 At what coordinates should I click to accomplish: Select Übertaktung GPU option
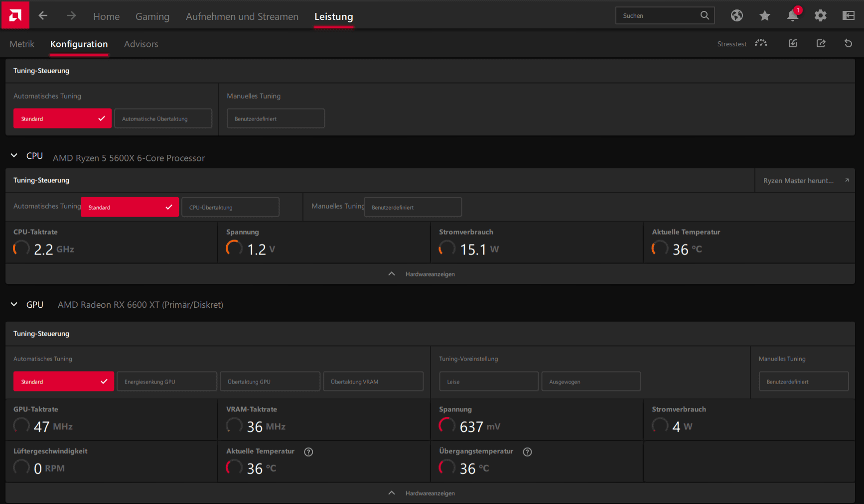coord(270,381)
